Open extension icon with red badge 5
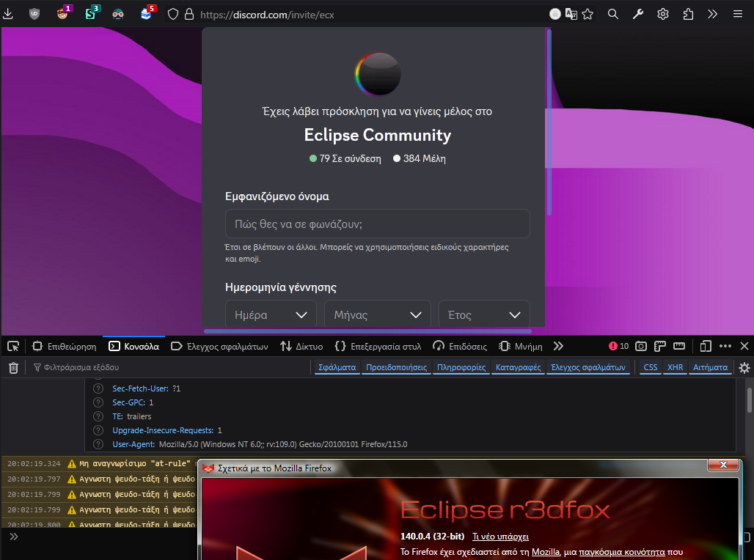 (x=147, y=13)
